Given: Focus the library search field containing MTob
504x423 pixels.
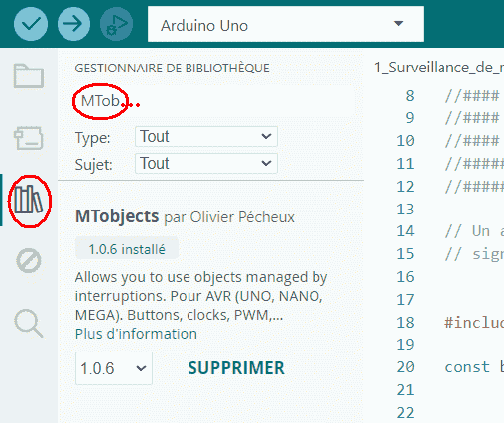Looking at the screenshot, I should click(x=214, y=101).
